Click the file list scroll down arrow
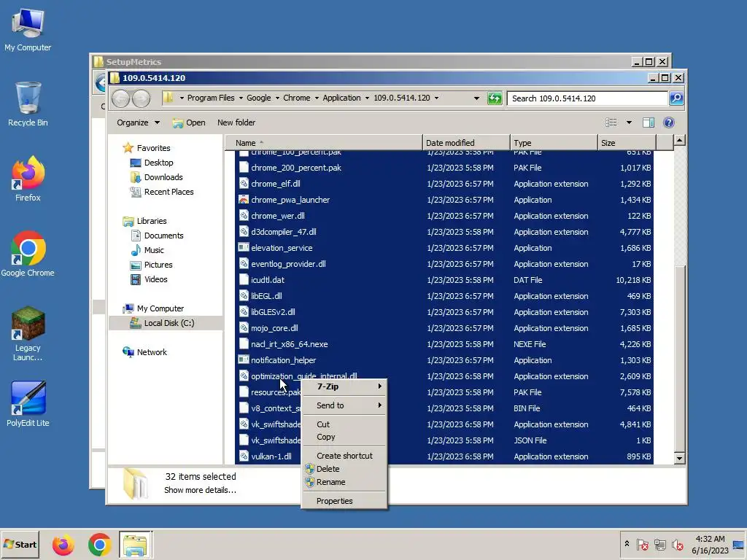 (x=679, y=458)
